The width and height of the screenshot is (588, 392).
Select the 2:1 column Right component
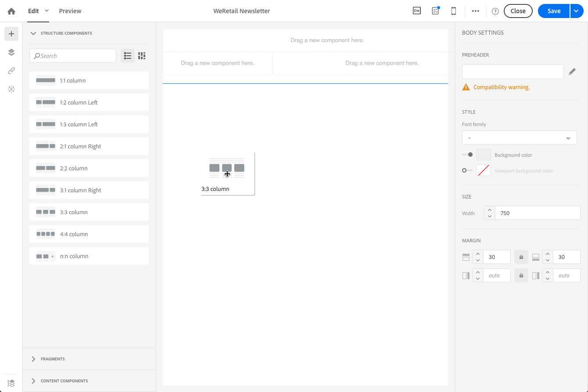89,146
